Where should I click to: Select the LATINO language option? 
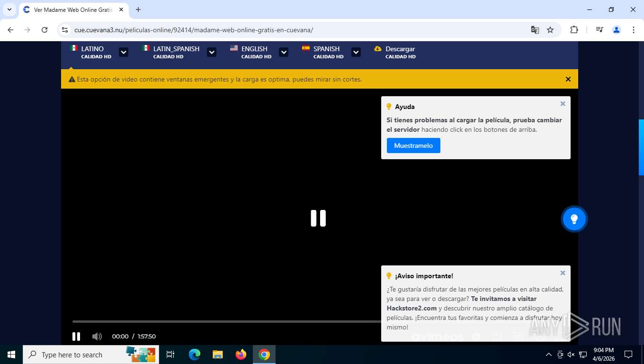(96, 52)
